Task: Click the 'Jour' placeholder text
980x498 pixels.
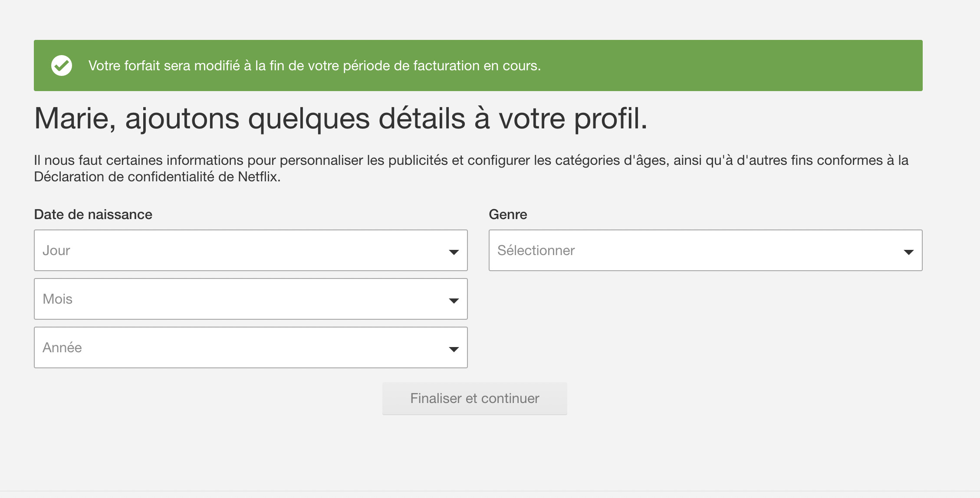Action: click(x=56, y=250)
